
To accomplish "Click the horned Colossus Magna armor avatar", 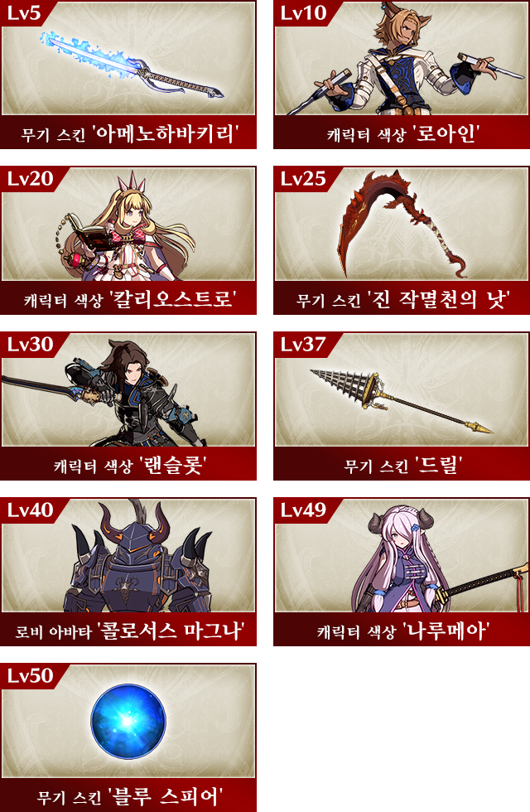I will pos(137,557).
